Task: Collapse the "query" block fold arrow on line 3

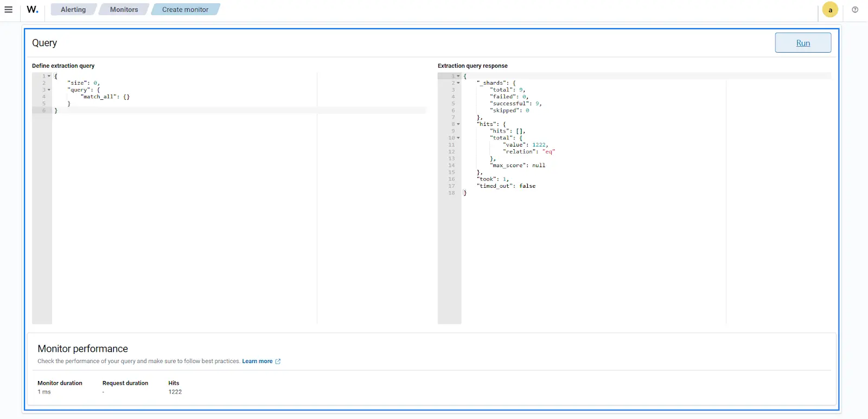Action: point(49,90)
